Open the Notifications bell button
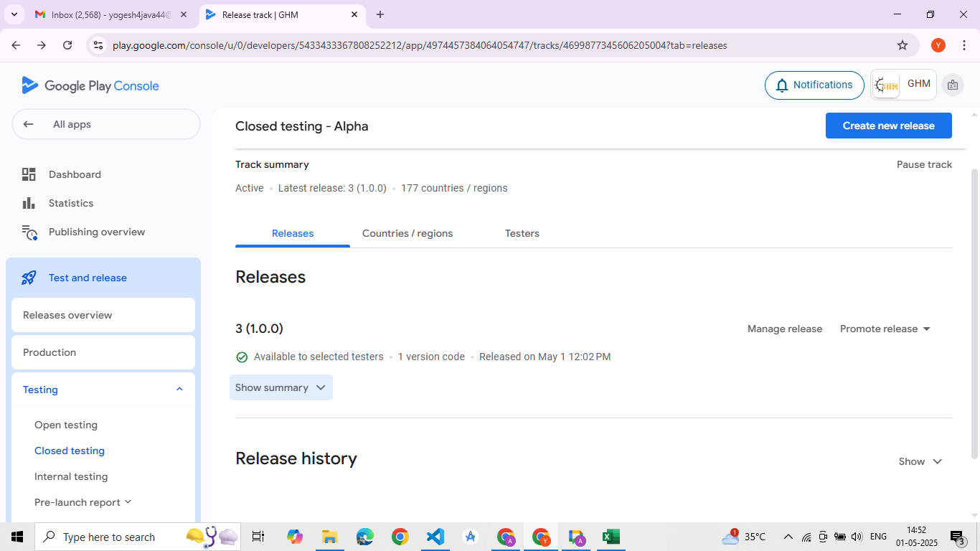 pyautogui.click(x=814, y=85)
